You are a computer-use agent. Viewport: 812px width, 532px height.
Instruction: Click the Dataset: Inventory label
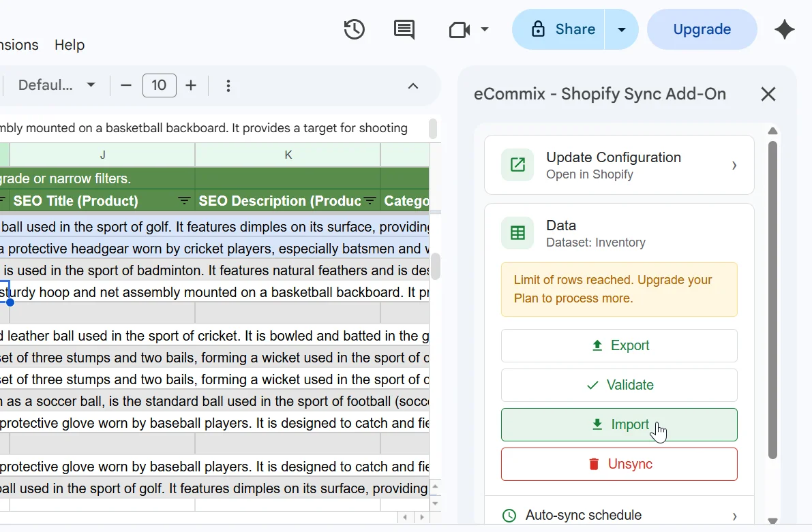pos(596,242)
